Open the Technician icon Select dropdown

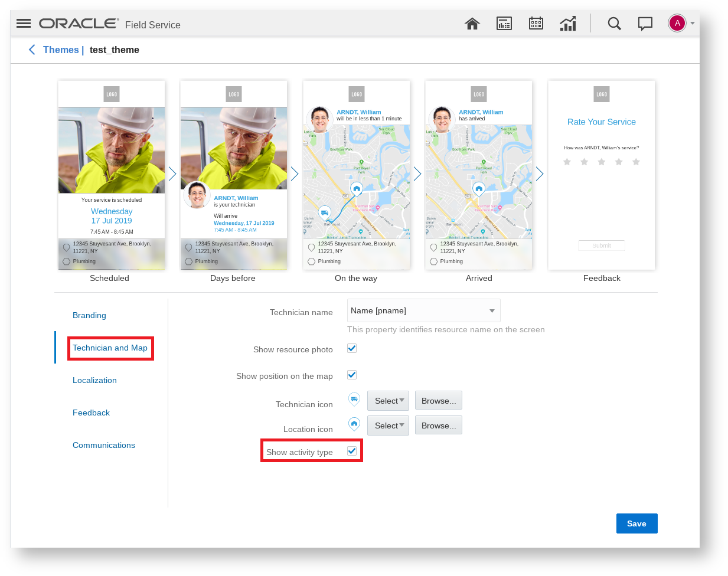pyautogui.click(x=389, y=401)
